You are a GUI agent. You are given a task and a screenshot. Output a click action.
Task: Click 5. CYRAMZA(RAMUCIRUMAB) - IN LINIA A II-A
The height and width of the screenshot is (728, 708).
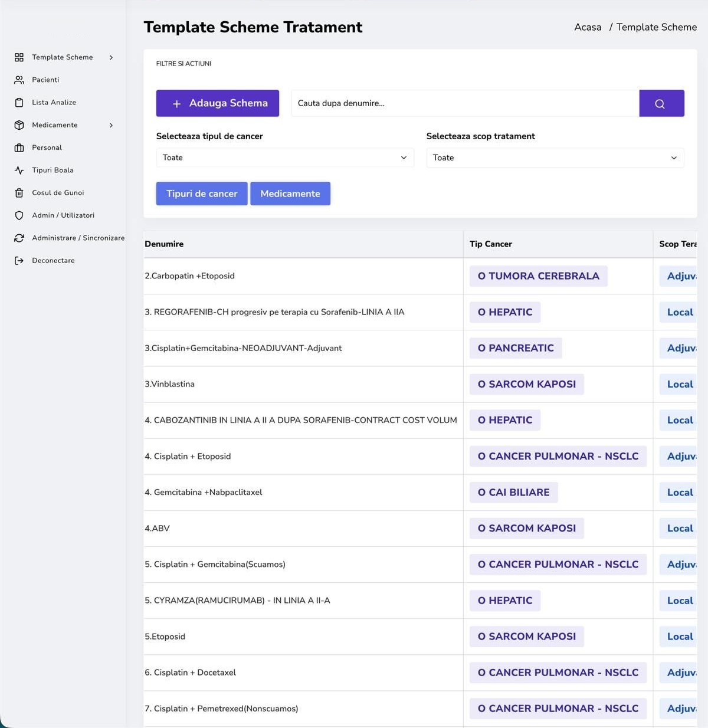237,601
